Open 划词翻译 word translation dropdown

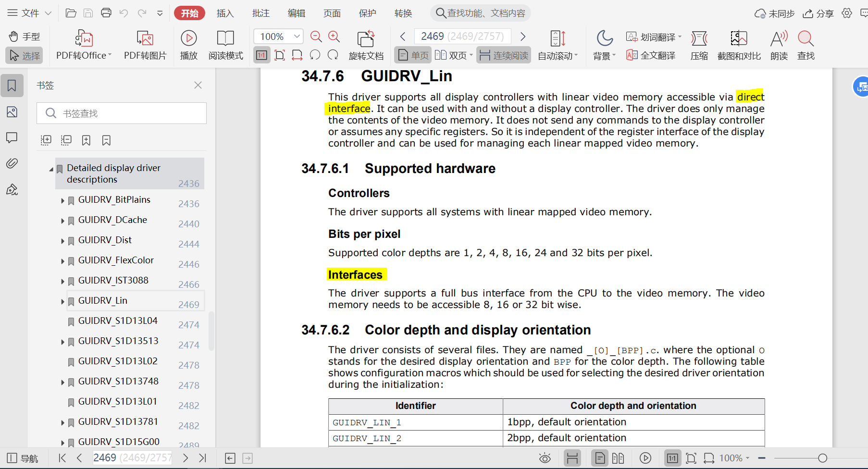point(654,37)
